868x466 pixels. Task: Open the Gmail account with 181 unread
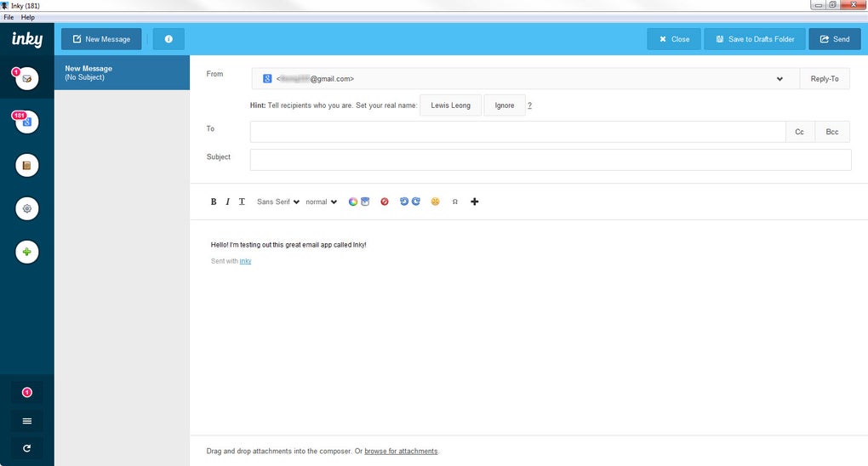(x=26, y=122)
